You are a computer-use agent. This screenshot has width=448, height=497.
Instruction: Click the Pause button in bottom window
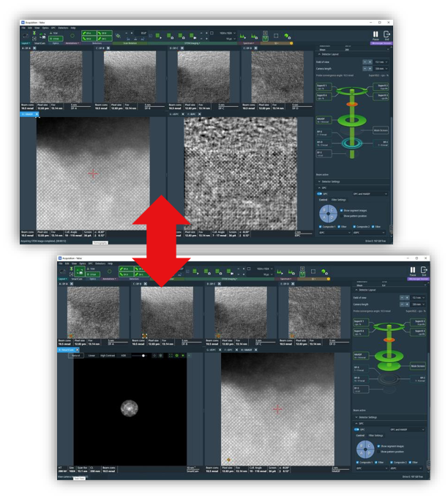pyautogui.click(x=411, y=269)
